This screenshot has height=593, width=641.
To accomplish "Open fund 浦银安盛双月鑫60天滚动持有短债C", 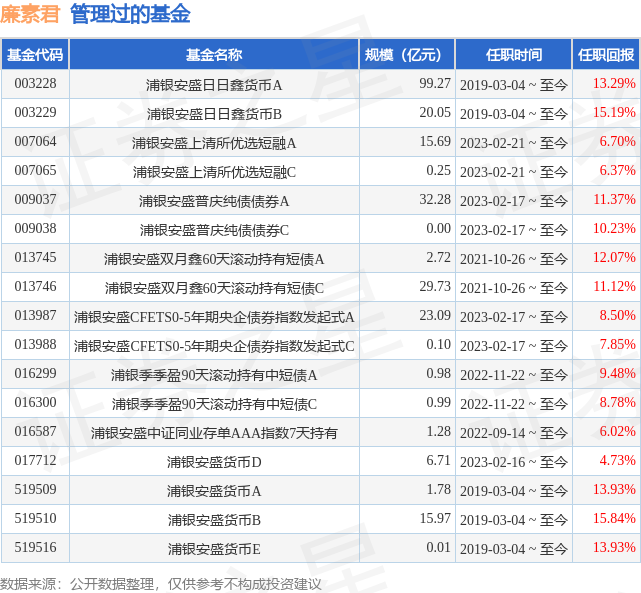I will pos(214,287).
